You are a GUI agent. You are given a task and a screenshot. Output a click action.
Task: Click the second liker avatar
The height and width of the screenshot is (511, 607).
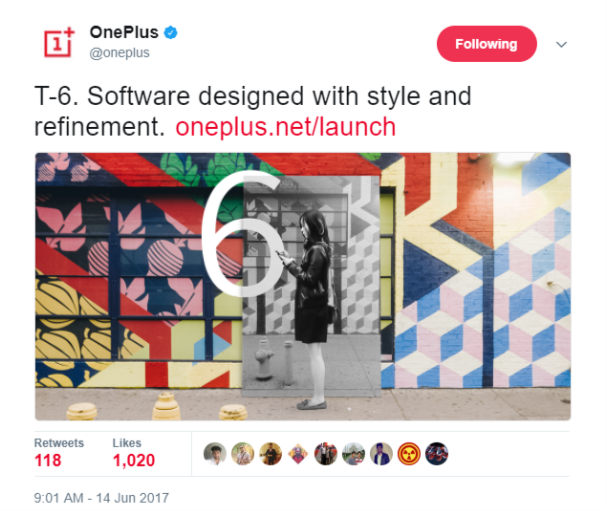point(243,454)
